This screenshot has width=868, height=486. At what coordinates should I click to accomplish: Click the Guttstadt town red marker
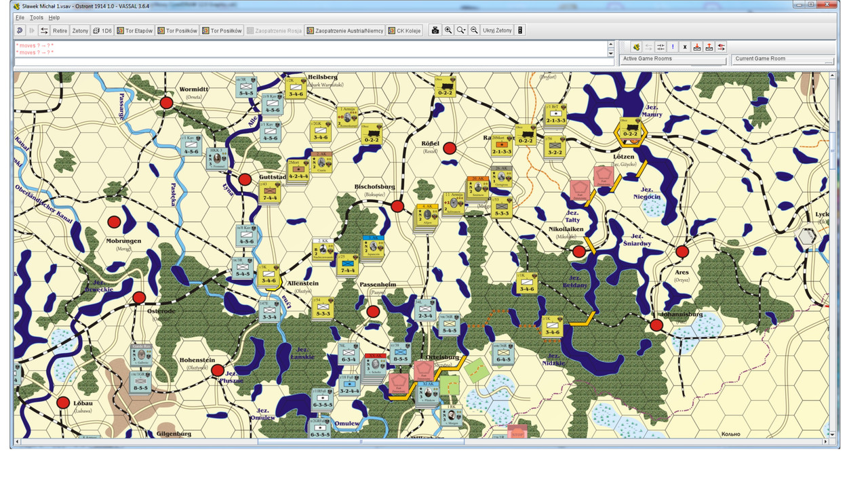(245, 179)
